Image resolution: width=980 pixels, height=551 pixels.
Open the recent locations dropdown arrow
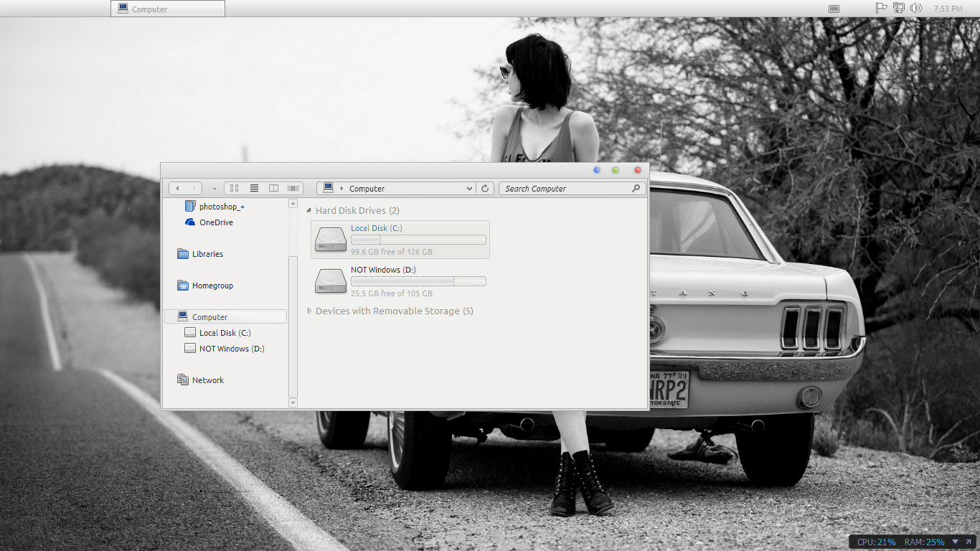[215, 189]
